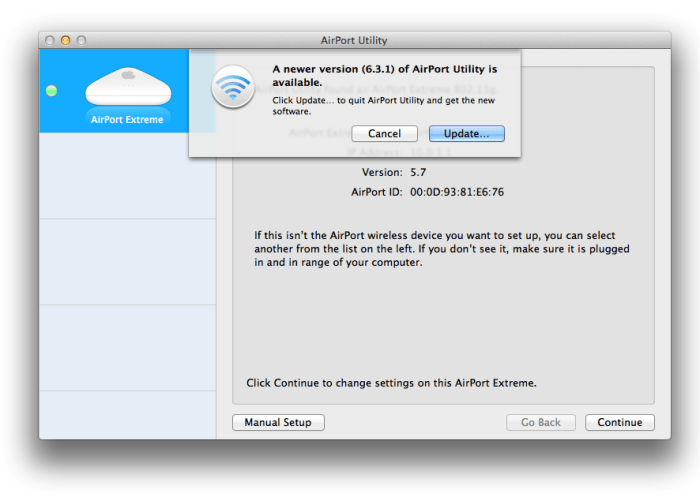Click the AirPort Utility window title

[354, 40]
